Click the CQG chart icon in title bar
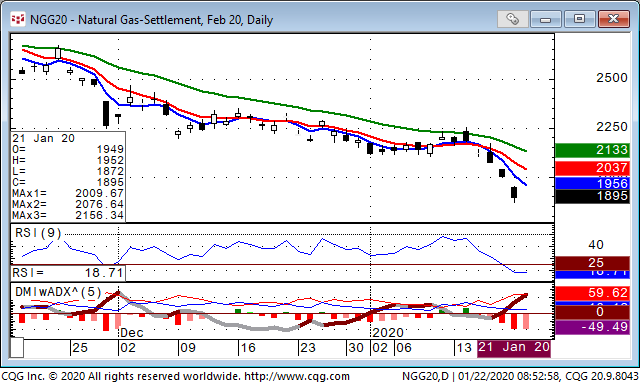 [x=18, y=19]
